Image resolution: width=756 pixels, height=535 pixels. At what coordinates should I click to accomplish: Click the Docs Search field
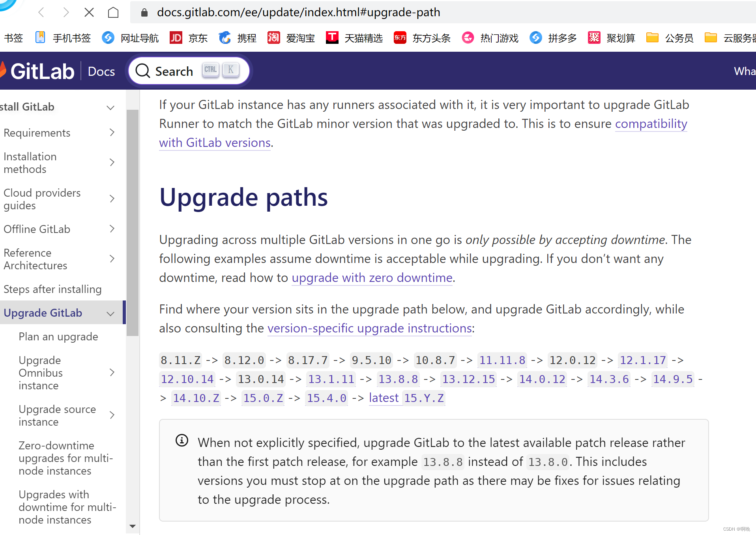pyautogui.click(x=189, y=71)
